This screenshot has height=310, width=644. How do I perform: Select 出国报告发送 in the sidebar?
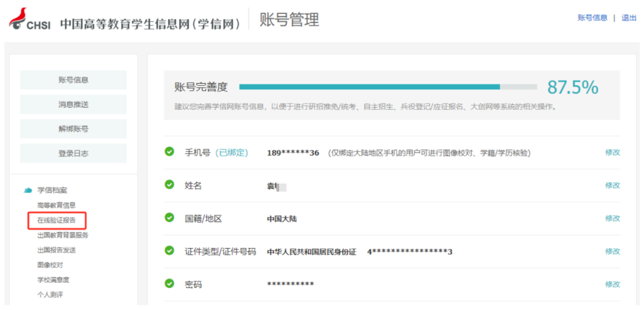[x=56, y=250]
